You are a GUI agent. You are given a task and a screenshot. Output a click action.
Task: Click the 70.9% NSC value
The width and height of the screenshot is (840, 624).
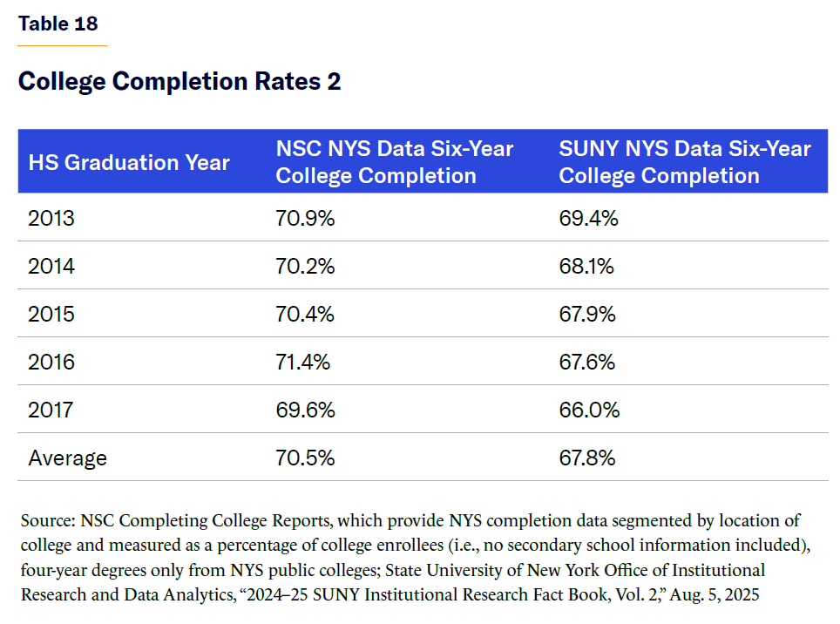[305, 219]
